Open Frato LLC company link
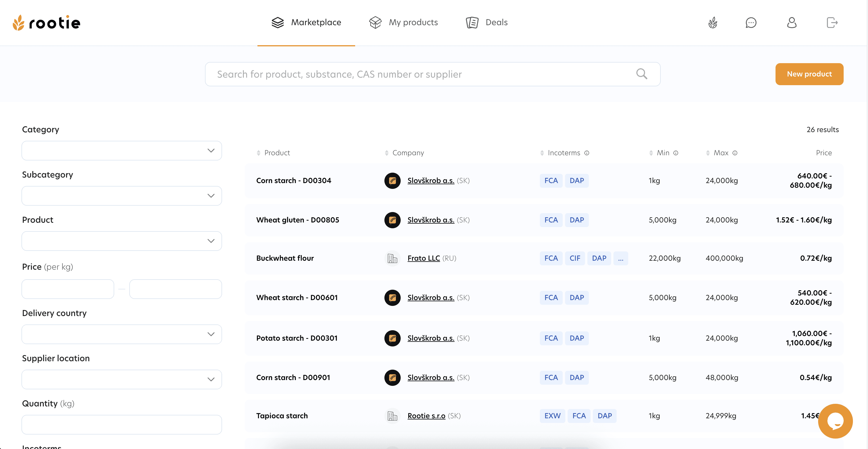868x449 pixels. (x=424, y=258)
